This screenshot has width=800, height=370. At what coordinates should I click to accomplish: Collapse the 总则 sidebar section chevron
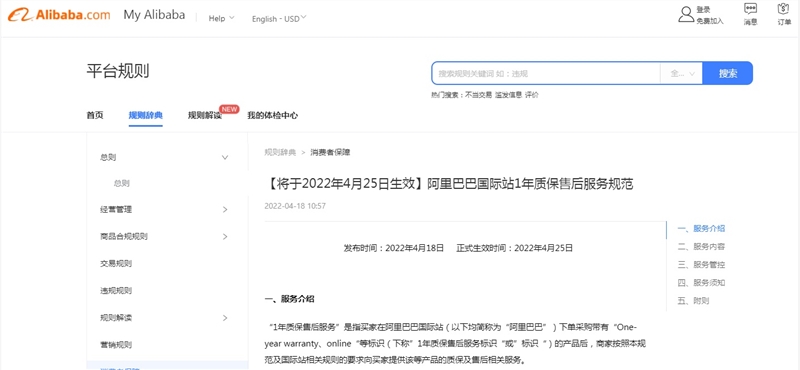click(x=225, y=158)
